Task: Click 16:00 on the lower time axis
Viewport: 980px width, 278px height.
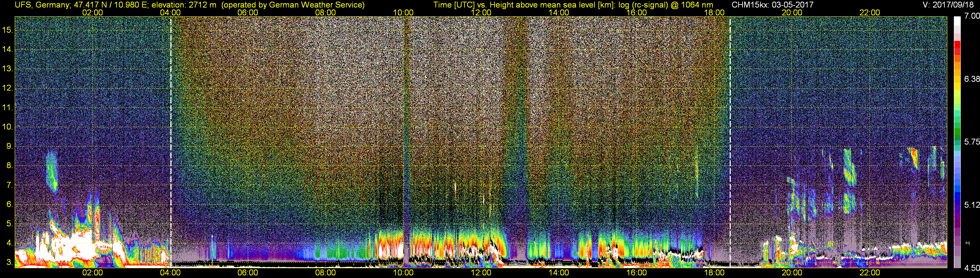Action: tap(636, 273)
